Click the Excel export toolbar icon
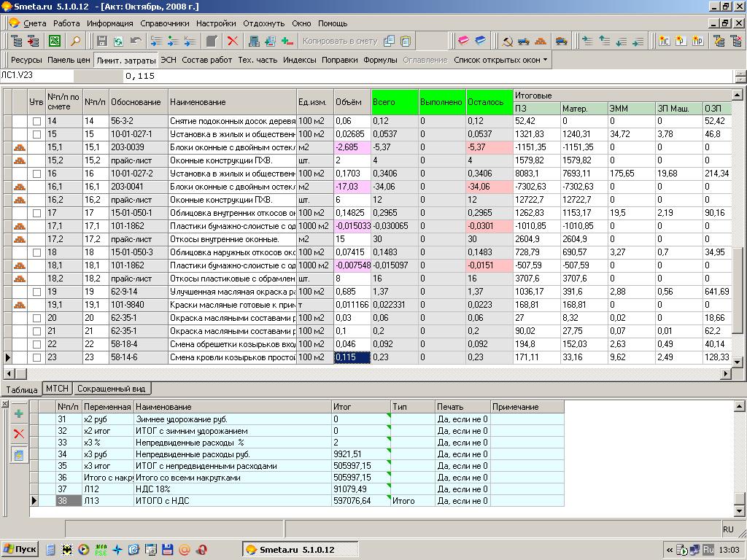 [x=55, y=41]
